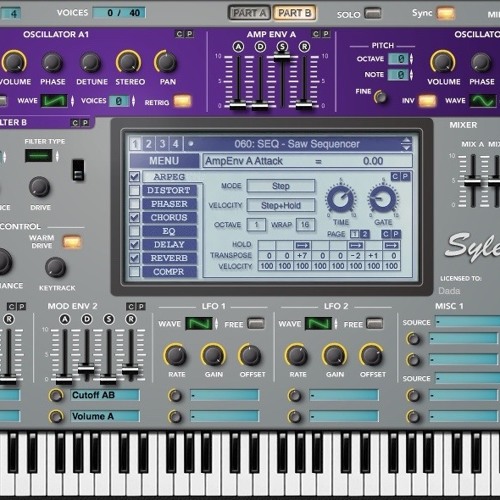500x500 pixels.
Task: Open the MENU button
Action: pyautogui.click(x=164, y=161)
